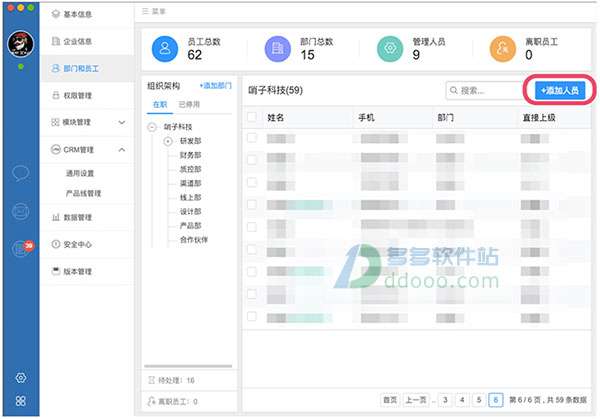Click the orange 离职员工 icon
This screenshot has height=419, width=600.
coord(503,49)
